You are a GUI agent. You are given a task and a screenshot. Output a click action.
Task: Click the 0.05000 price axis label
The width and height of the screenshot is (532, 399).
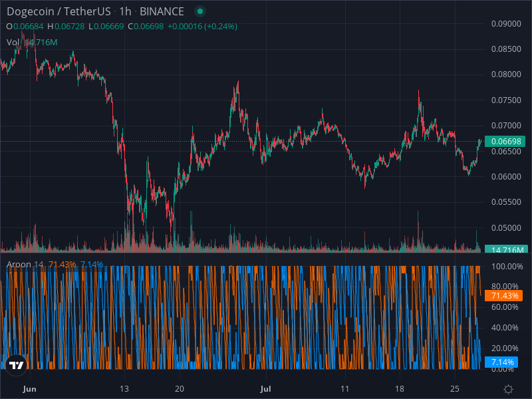coord(506,227)
